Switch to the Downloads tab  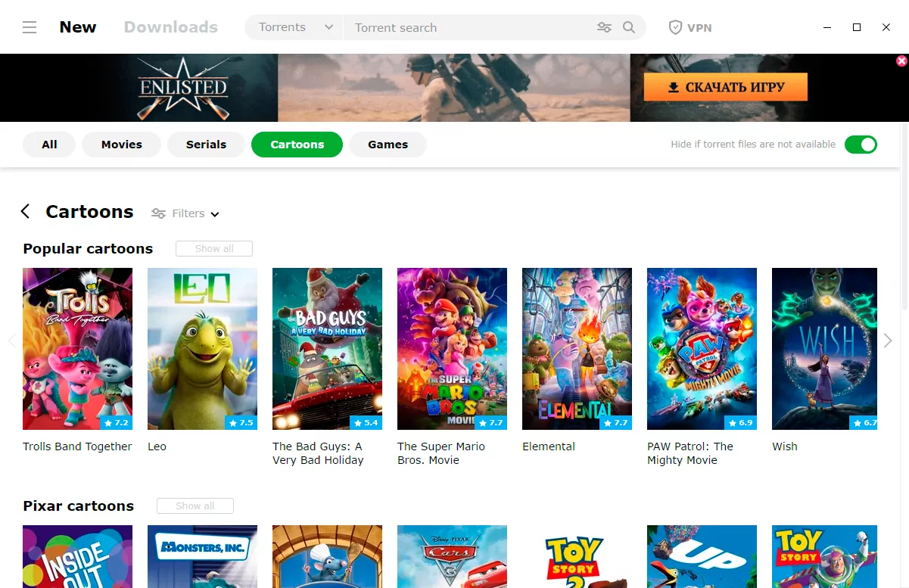(x=171, y=27)
